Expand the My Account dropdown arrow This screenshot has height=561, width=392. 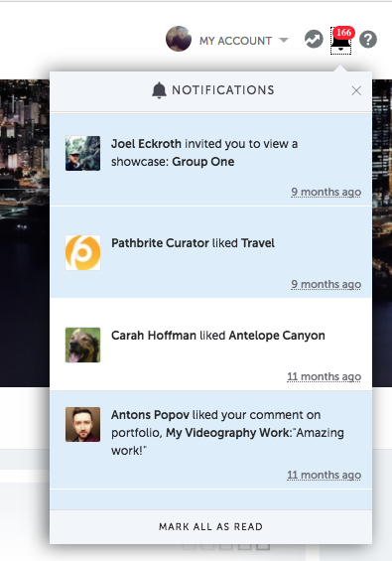284,40
